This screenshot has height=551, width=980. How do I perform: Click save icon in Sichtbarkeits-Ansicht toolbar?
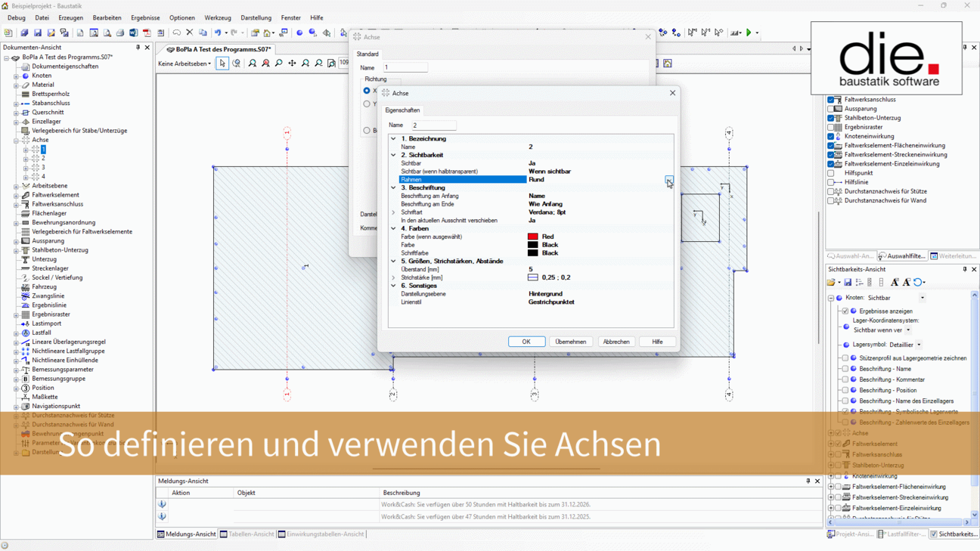tap(848, 283)
